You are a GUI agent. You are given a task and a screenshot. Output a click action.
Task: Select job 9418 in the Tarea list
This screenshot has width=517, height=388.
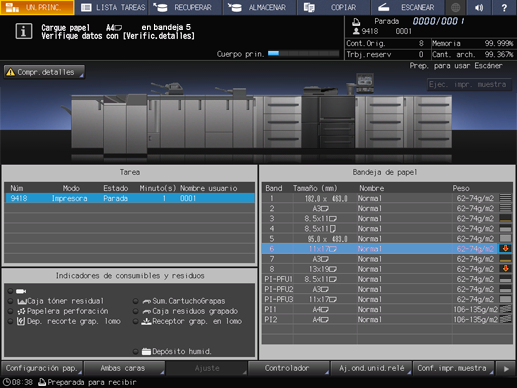click(130, 198)
